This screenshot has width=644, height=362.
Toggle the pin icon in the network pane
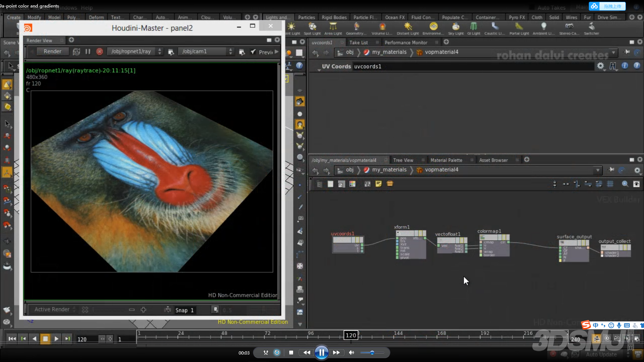point(612,170)
